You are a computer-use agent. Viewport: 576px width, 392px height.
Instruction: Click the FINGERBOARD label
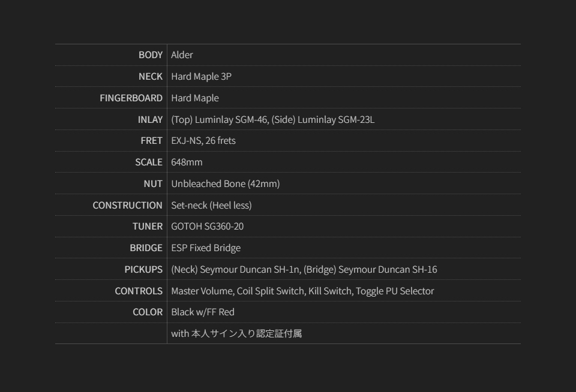pos(131,98)
